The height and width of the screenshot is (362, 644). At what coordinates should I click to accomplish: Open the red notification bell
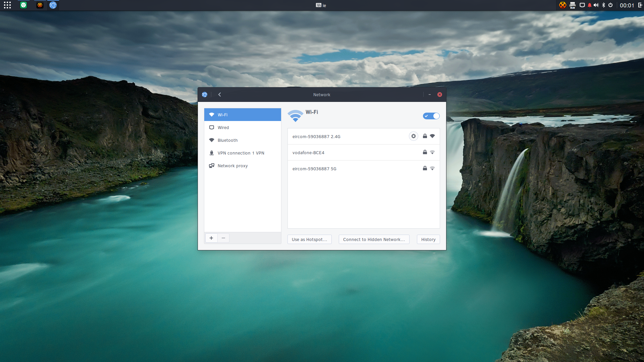590,5
